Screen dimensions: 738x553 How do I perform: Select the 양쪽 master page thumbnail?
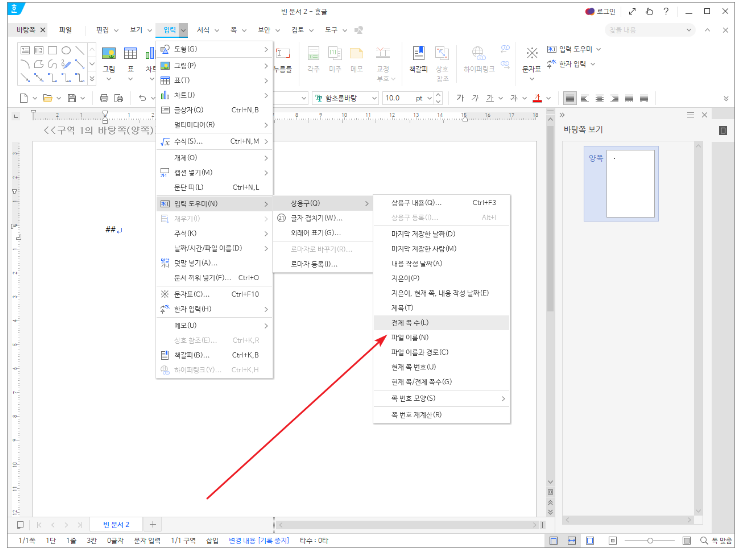tap(621, 184)
